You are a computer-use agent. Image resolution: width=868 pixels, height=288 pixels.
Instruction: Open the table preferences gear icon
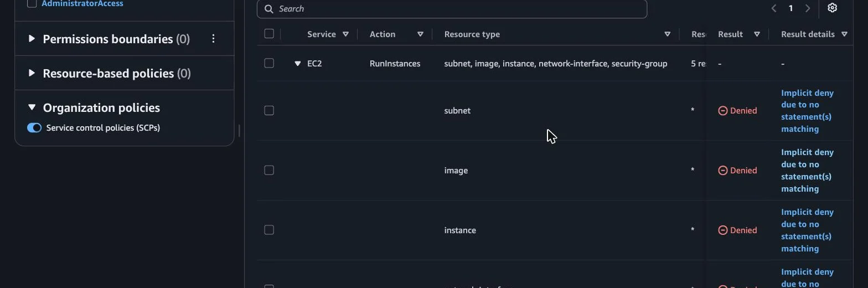pyautogui.click(x=832, y=8)
